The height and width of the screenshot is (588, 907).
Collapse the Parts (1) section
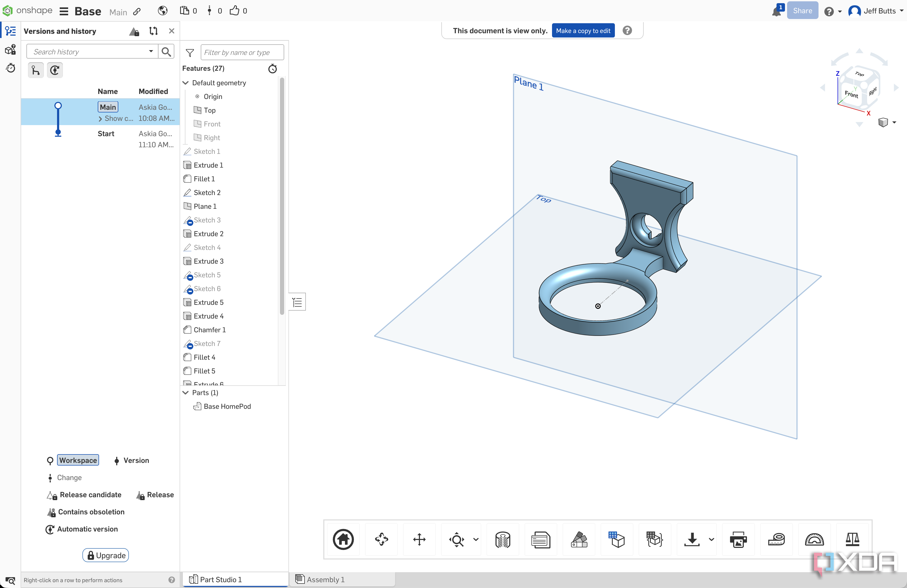(x=186, y=393)
